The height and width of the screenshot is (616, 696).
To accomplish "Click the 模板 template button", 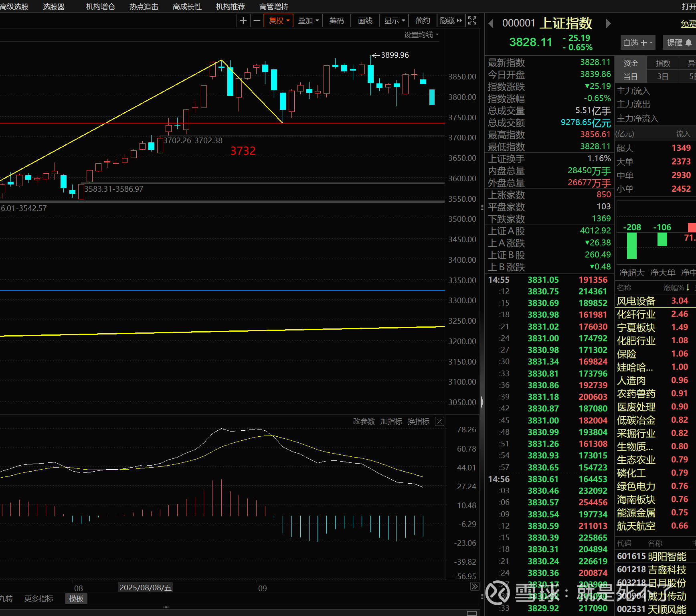I will click(76, 598).
